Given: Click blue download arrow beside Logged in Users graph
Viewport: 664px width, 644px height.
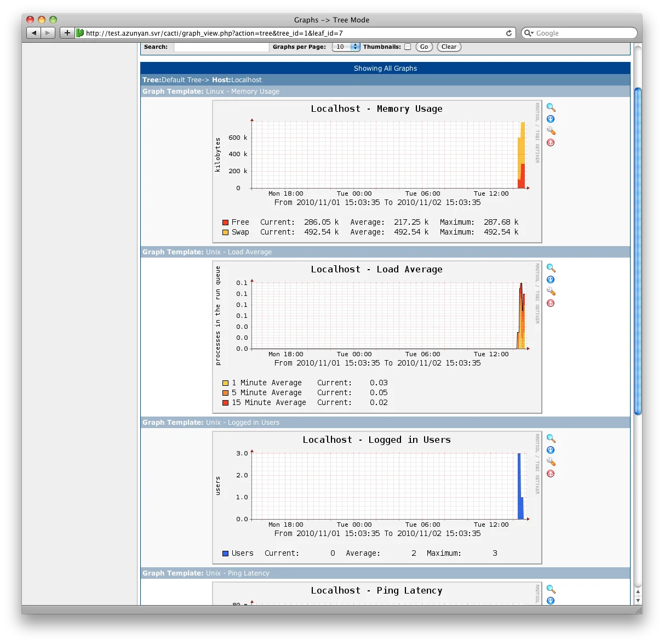Looking at the screenshot, I should [x=551, y=451].
